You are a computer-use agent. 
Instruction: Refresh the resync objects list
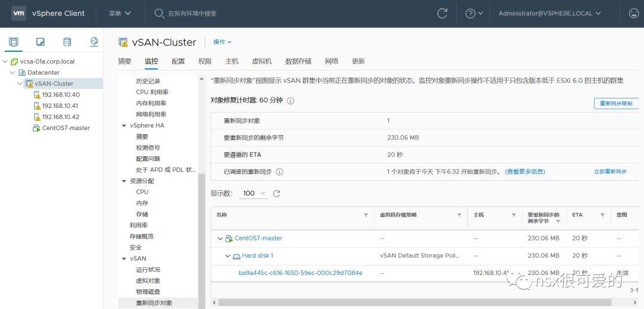click(277, 193)
